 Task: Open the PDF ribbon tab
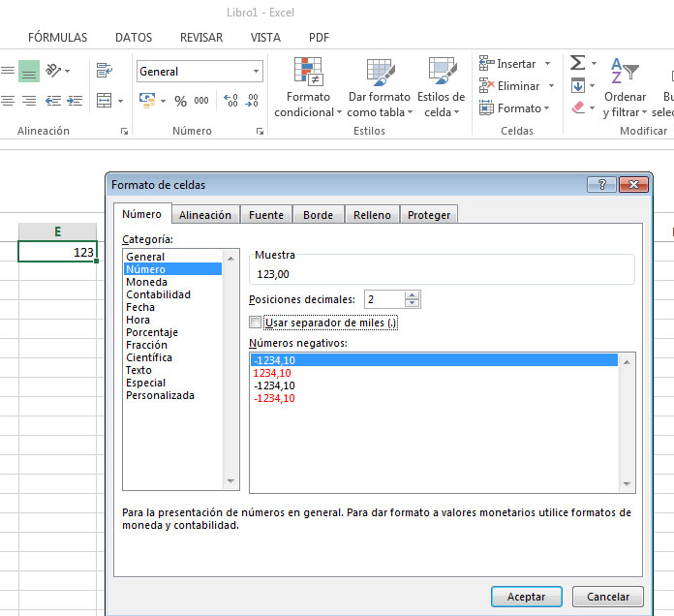point(319,38)
